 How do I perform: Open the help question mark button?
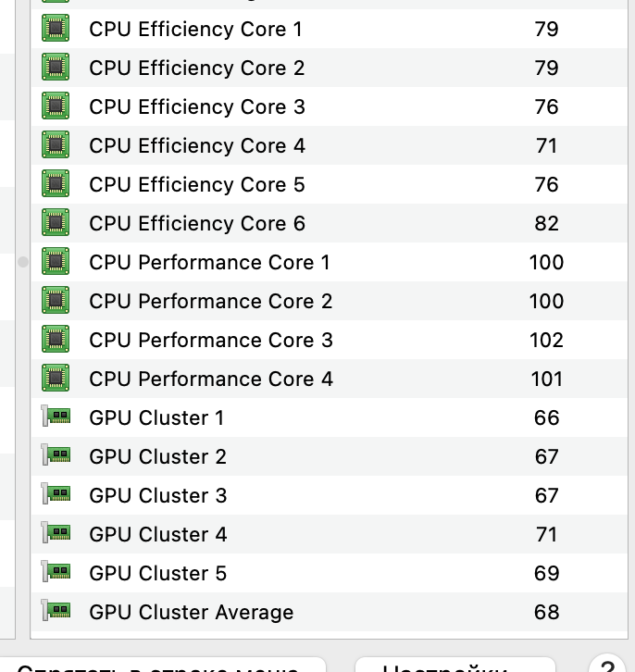click(607, 664)
